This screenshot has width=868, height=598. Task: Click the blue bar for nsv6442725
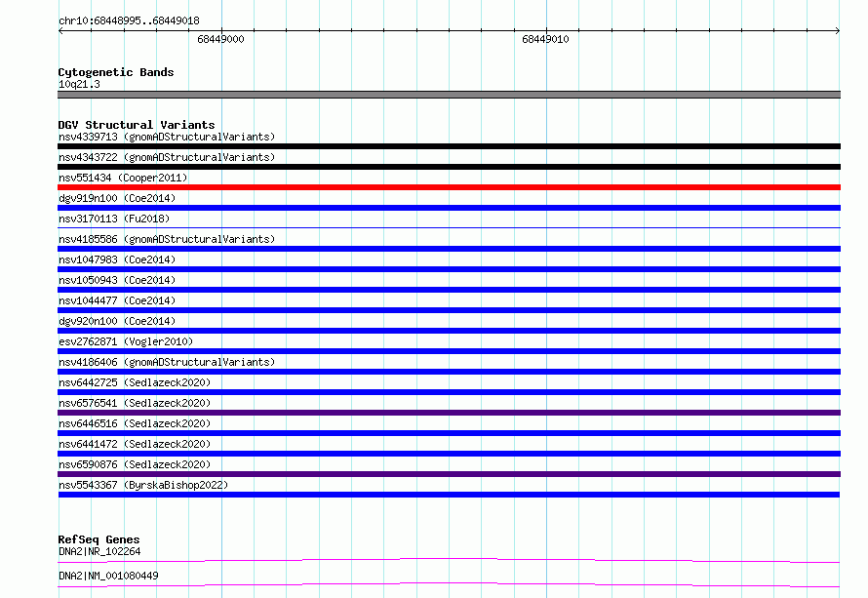pyautogui.click(x=449, y=392)
